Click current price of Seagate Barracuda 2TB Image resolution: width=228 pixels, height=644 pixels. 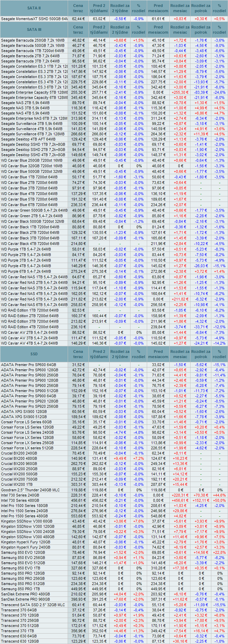pyautogui.click(x=78, y=56)
